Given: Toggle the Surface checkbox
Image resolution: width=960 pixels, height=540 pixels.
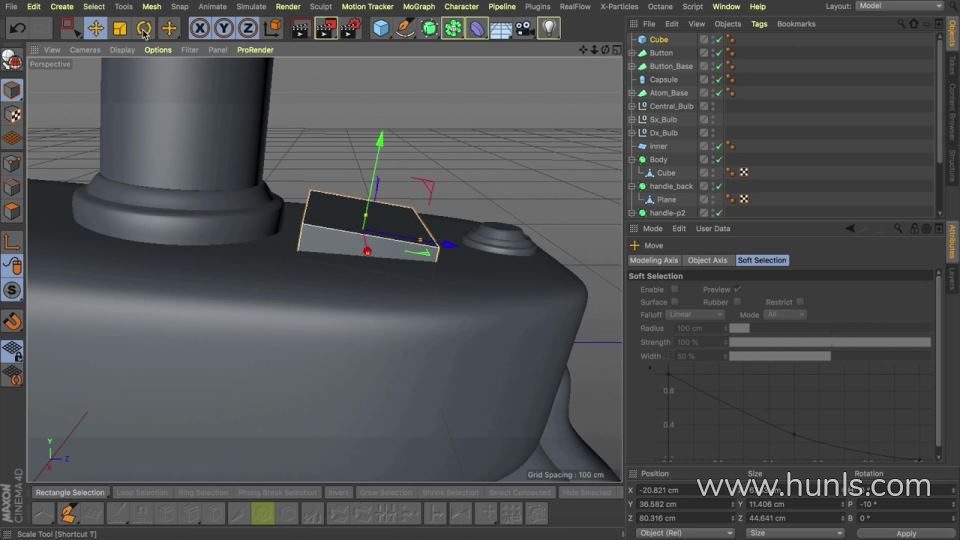Looking at the screenshot, I should click(674, 302).
